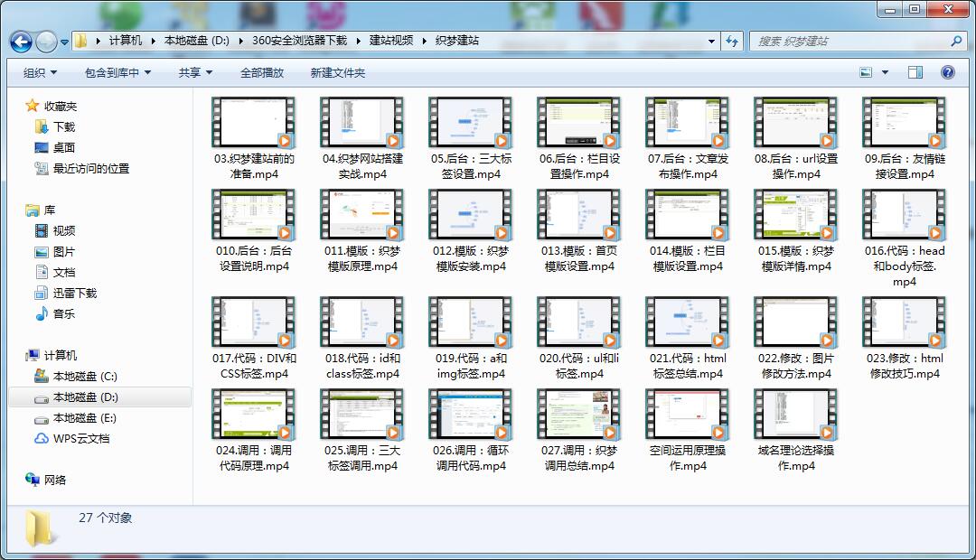Click the change view icon
Image resolution: width=976 pixels, height=560 pixels.
[866, 72]
